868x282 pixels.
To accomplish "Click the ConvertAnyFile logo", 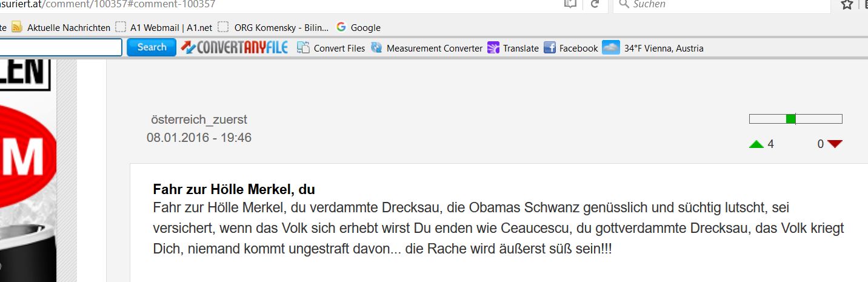I will click(234, 47).
